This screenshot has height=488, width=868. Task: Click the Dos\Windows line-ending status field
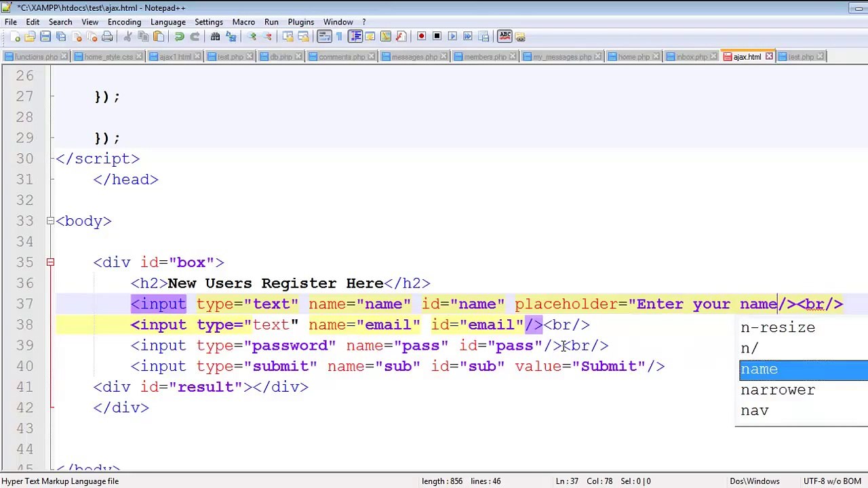(x=754, y=481)
